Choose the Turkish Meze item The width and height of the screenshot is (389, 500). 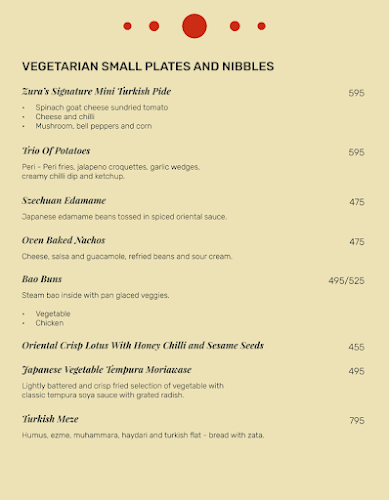pos(50,419)
